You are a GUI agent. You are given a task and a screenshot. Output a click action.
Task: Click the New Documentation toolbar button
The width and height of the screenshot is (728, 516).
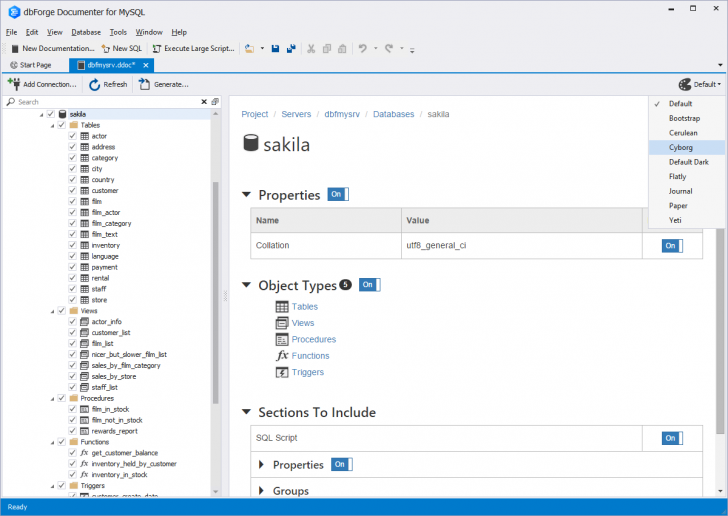point(52,48)
